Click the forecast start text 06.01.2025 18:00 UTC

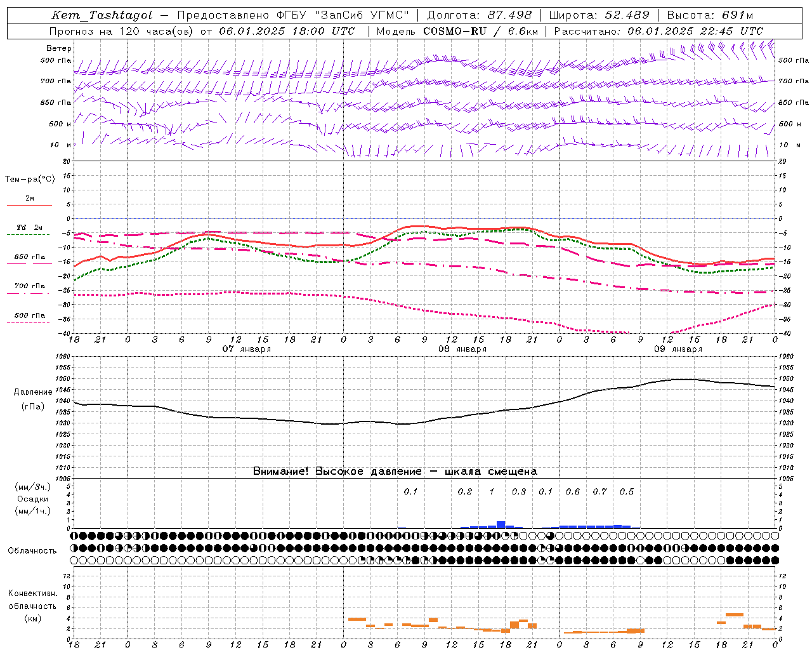(287, 31)
